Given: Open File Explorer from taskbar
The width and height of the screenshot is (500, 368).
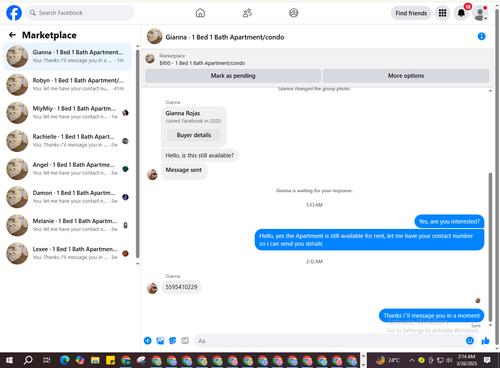Looking at the screenshot, I should point(95,360).
